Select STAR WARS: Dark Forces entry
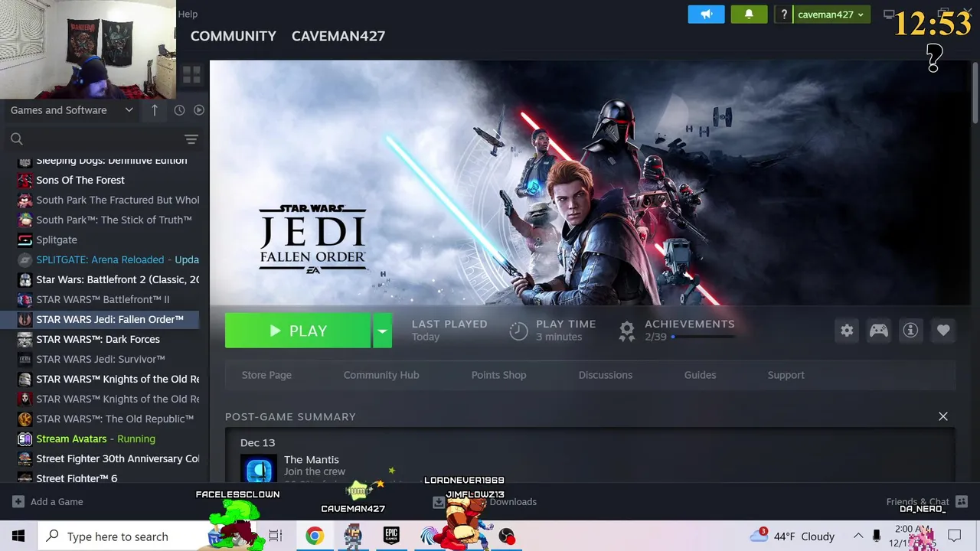The height and width of the screenshot is (551, 980). (x=100, y=339)
